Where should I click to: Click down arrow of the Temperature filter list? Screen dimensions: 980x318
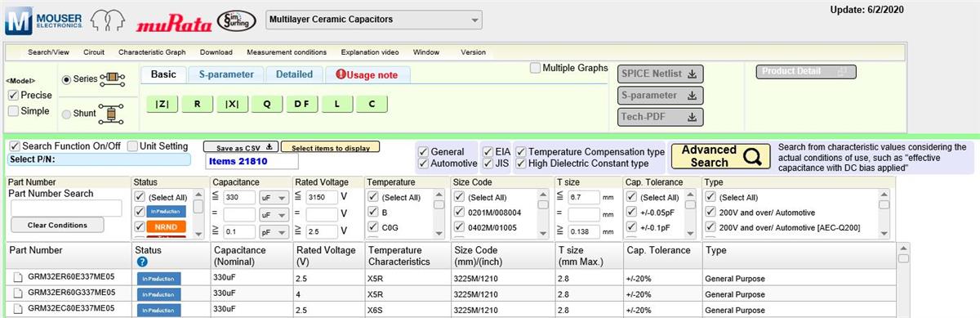click(x=439, y=233)
